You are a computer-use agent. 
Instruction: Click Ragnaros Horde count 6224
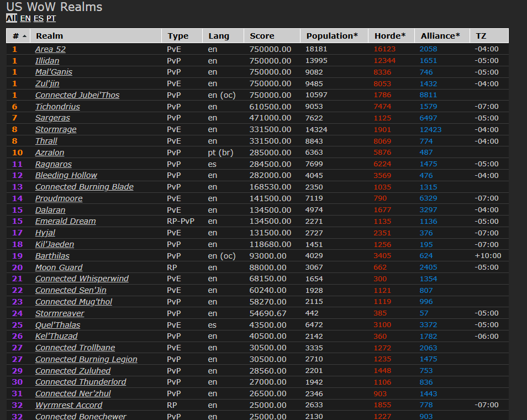(382, 164)
